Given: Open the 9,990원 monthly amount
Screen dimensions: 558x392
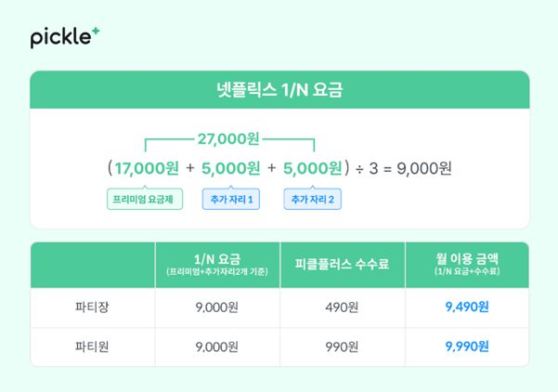Looking at the screenshot, I should pos(467,347).
